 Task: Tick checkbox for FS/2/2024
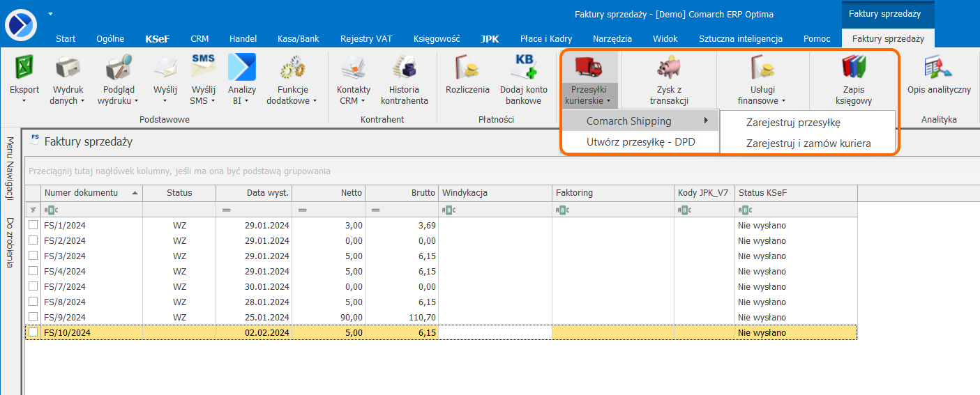point(33,240)
